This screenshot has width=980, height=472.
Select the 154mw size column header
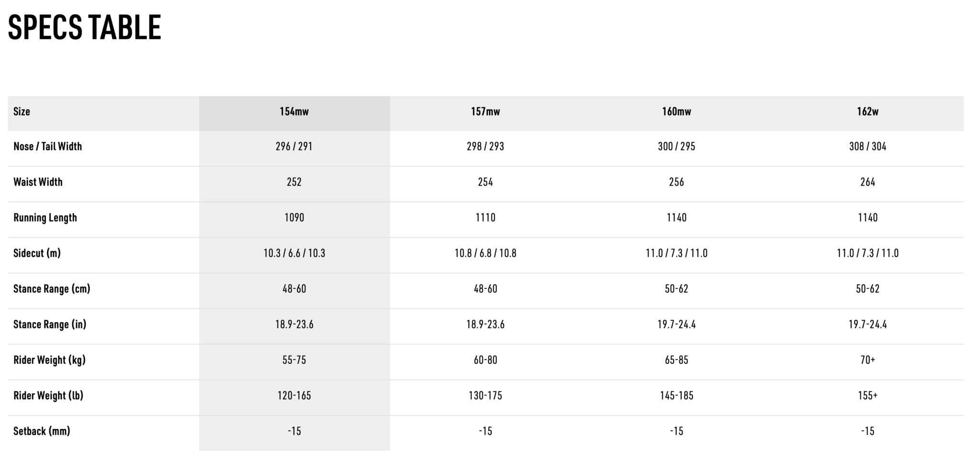coord(294,112)
